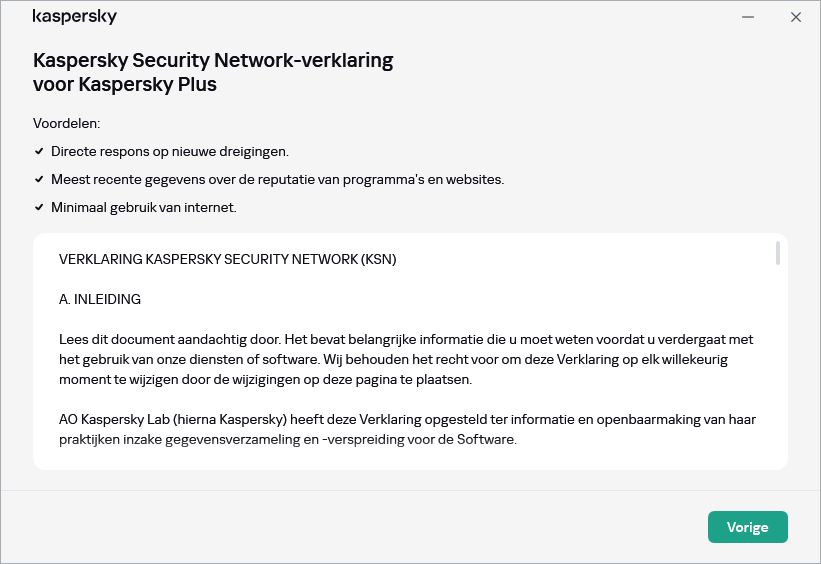The image size is (821, 564).
Task: Click checkmark beside Meest recente gegevens
Action: (x=39, y=180)
